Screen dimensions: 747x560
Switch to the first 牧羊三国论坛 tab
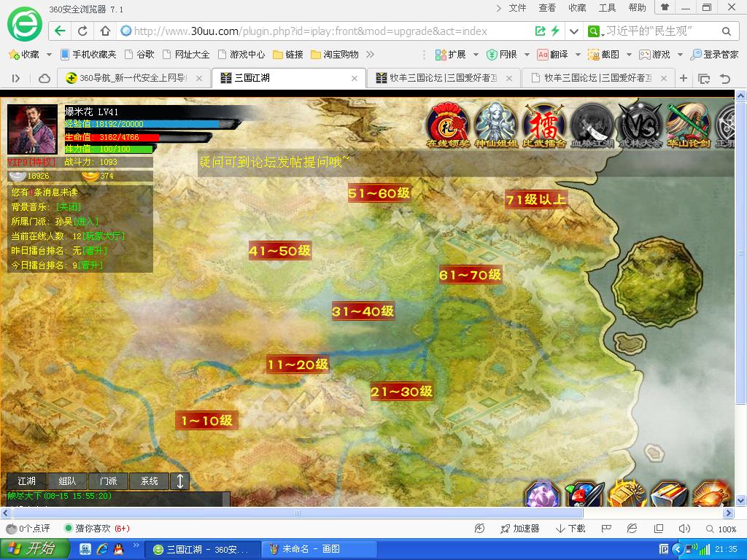point(443,78)
